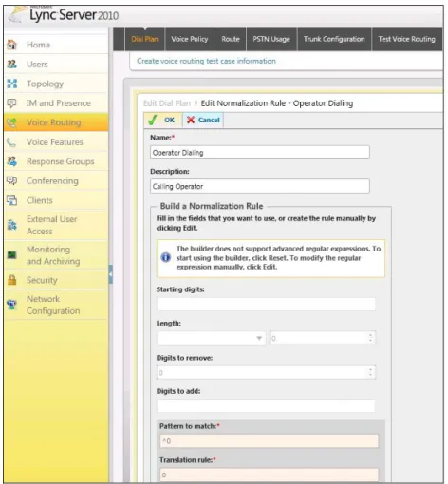Viewport: 448px width, 484px height.
Task: Go to Conferencing settings
Action: coord(57,180)
